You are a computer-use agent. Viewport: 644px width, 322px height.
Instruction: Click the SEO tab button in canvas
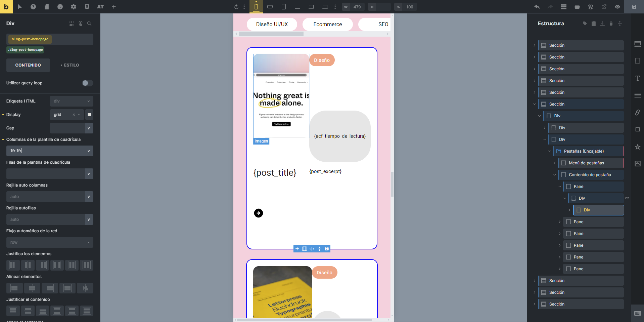pos(375,24)
